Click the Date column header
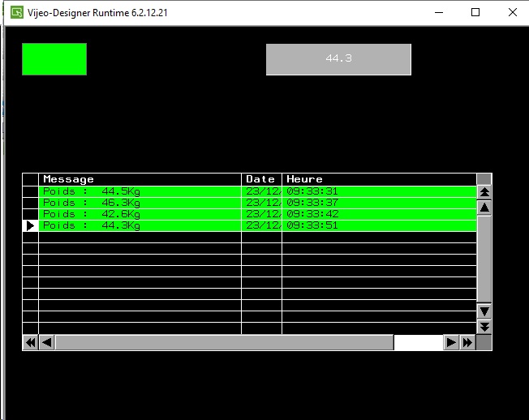Viewport: 529px width, 420px height. [x=261, y=179]
